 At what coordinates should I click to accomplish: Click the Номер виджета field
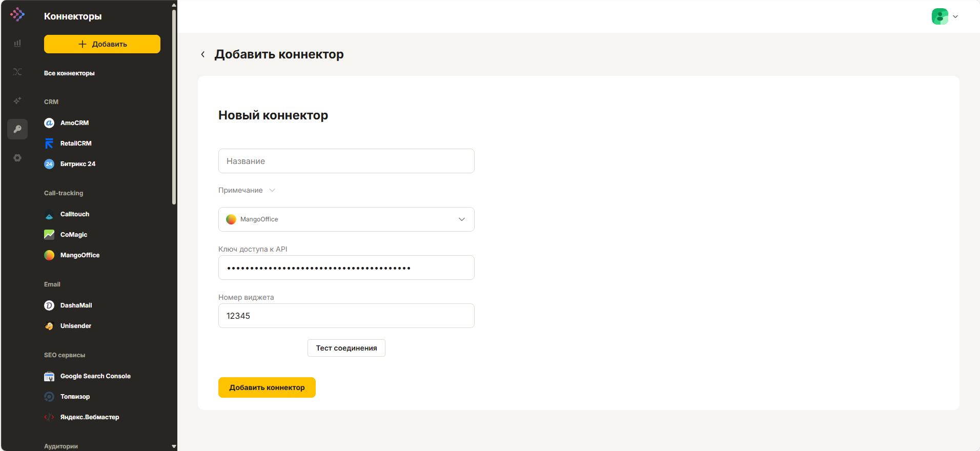coord(346,316)
